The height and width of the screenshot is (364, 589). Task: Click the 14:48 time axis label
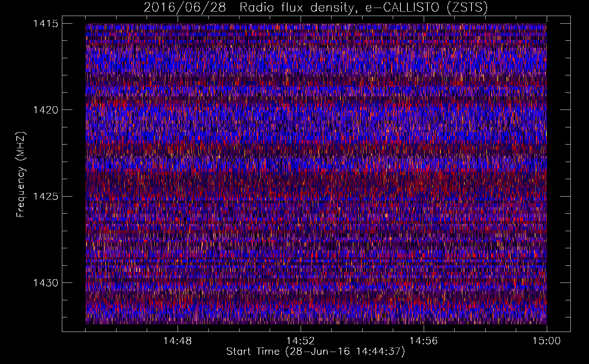[177, 341]
